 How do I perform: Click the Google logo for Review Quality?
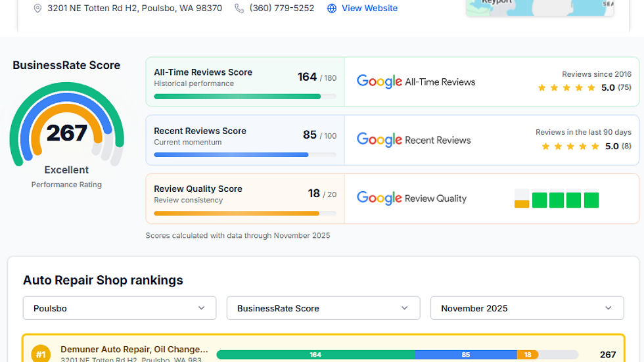(379, 198)
